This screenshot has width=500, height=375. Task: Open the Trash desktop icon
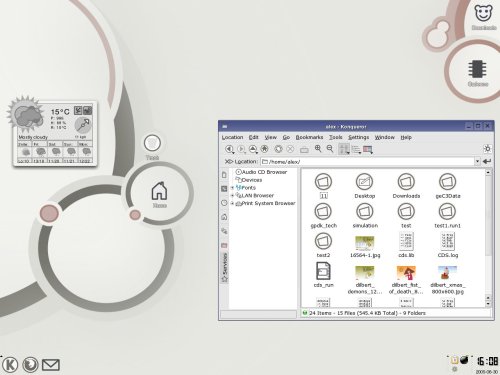coord(152,147)
